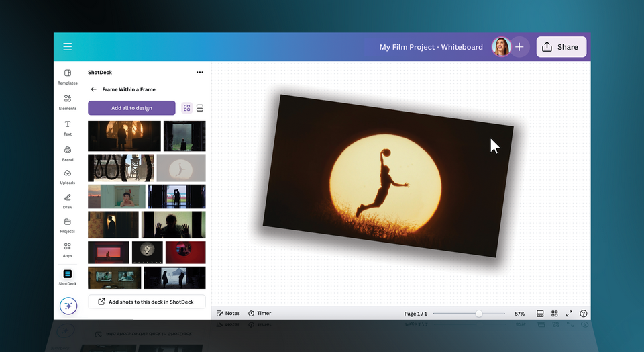644x352 pixels.
Task: Open the Brand sidebar tab
Action: [x=67, y=154]
